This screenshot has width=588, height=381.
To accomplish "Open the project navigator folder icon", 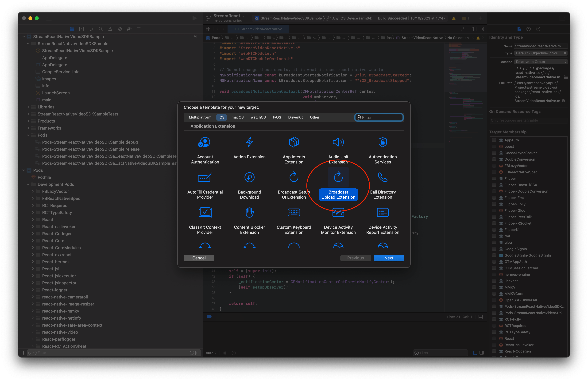I will click(x=72, y=29).
